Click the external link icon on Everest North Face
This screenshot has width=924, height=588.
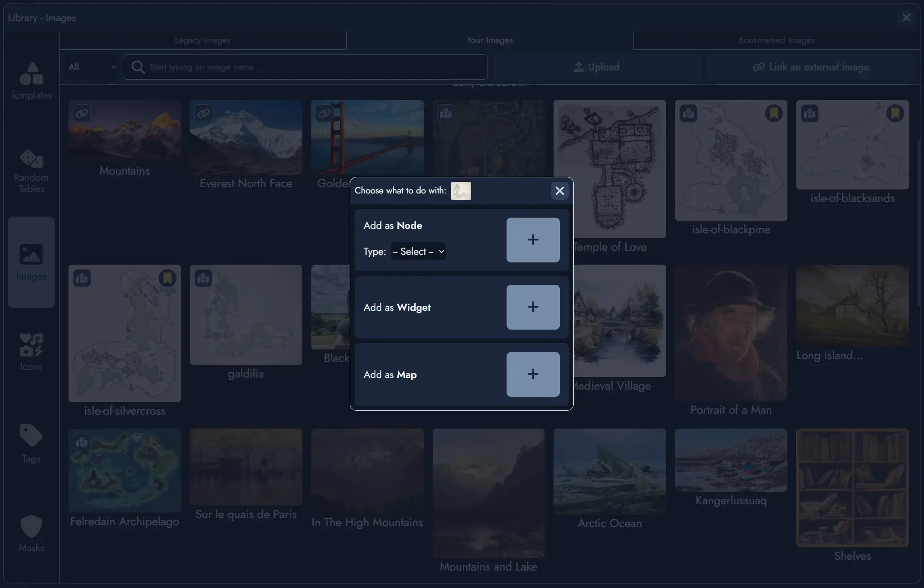click(202, 113)
